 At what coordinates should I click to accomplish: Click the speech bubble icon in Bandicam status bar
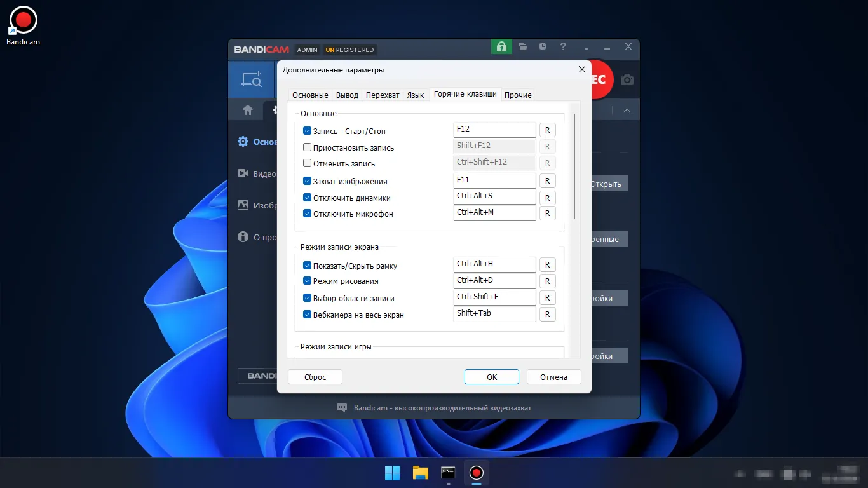(x=342, y=408)
